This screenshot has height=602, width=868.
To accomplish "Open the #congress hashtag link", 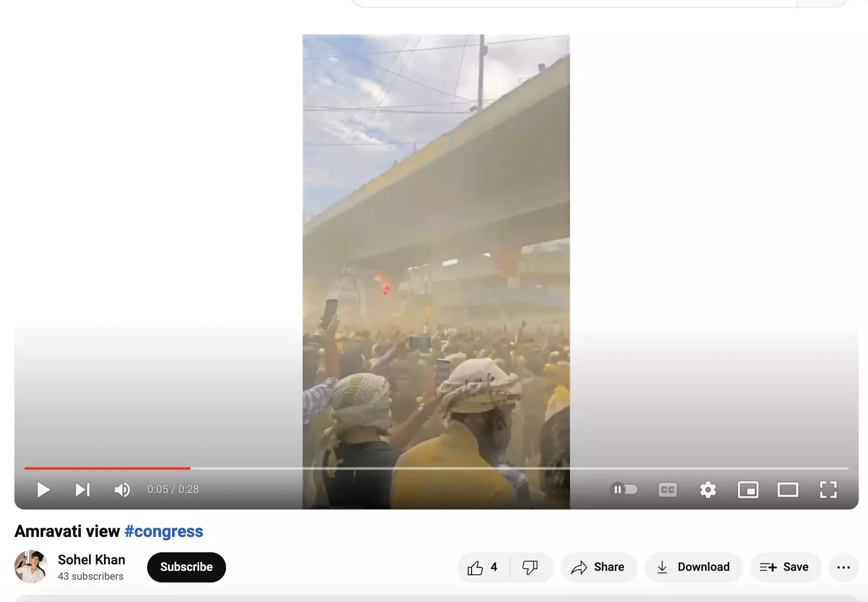I will coord(163,531).
